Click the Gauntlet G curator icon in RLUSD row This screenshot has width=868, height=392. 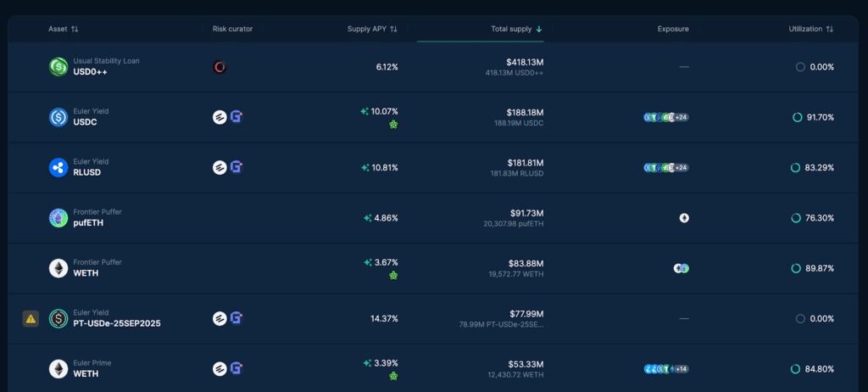[x=236, y=167]
